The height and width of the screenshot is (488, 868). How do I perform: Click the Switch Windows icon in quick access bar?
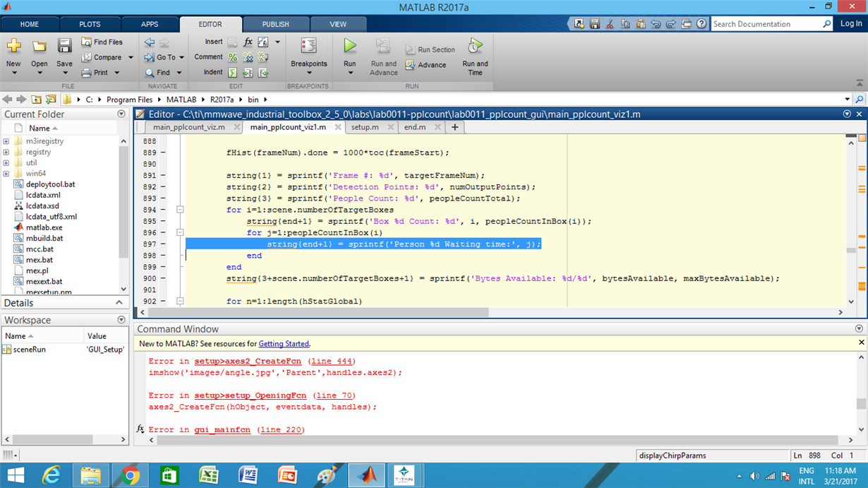(x=687, y=24)
